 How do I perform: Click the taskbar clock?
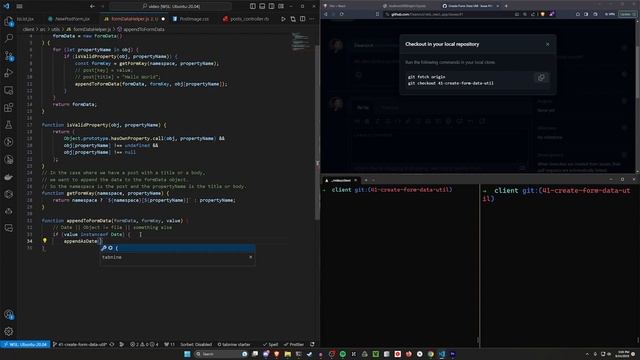click(x=623, y=354)
